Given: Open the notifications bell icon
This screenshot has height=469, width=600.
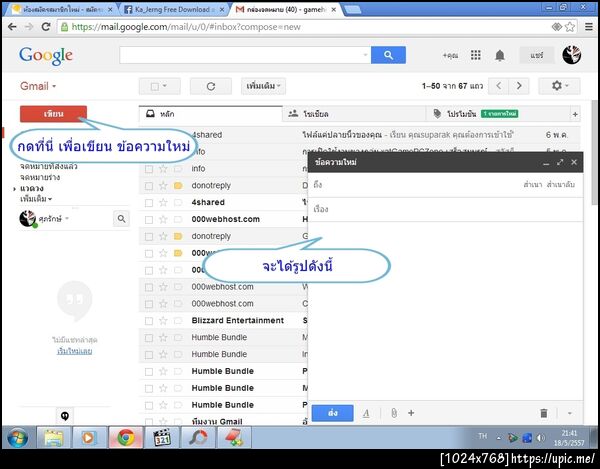Looking at the screenshot, I should coord(500,55).
